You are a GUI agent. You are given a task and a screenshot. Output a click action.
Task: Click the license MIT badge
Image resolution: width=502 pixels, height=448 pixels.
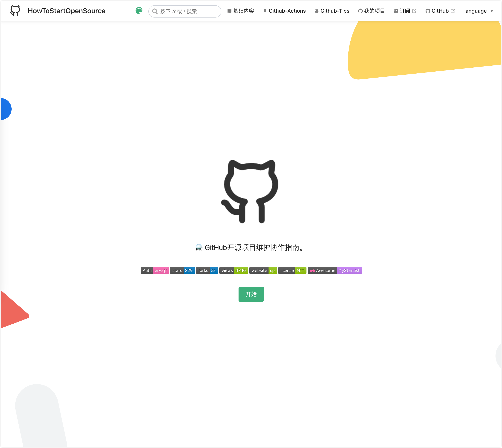(292, 270)
